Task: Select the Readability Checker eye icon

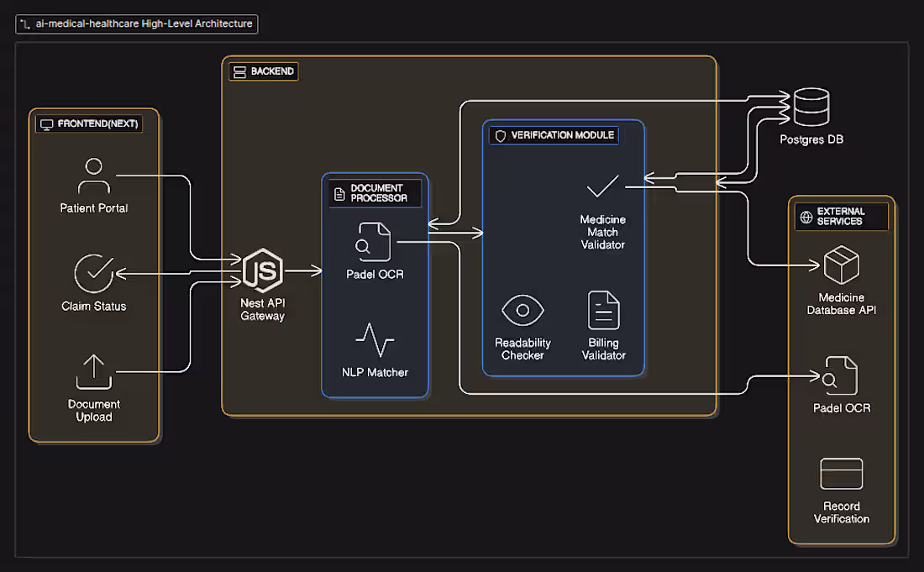Action: 522,310
